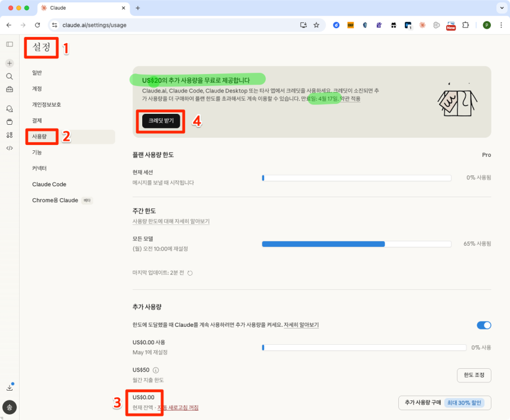
Task: Click the US$0.00 현재 잔액 value
Action: (143, 397)
